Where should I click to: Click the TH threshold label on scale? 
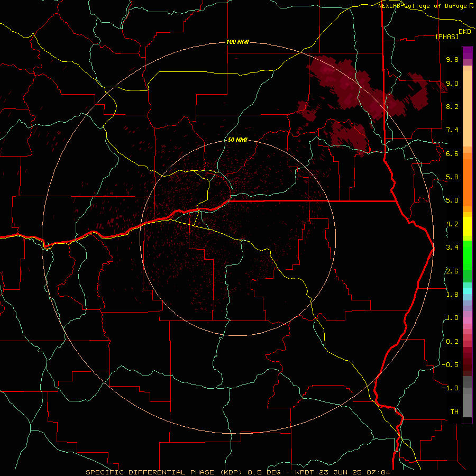454,412
